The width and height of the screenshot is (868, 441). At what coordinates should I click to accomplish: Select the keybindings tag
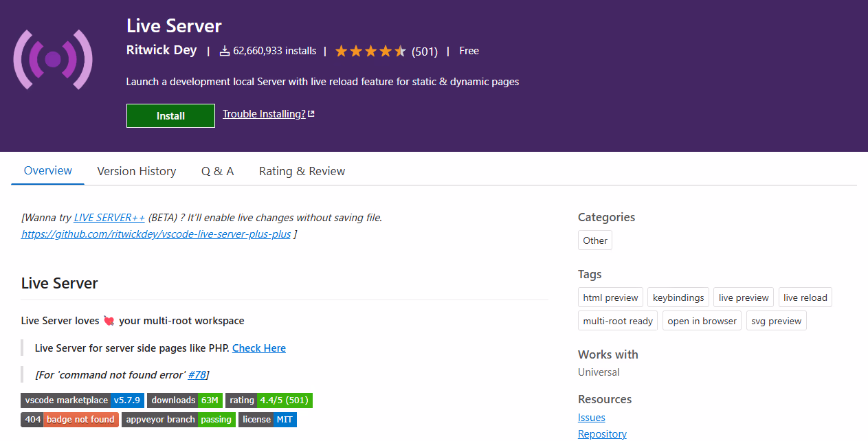click(678, 297)
